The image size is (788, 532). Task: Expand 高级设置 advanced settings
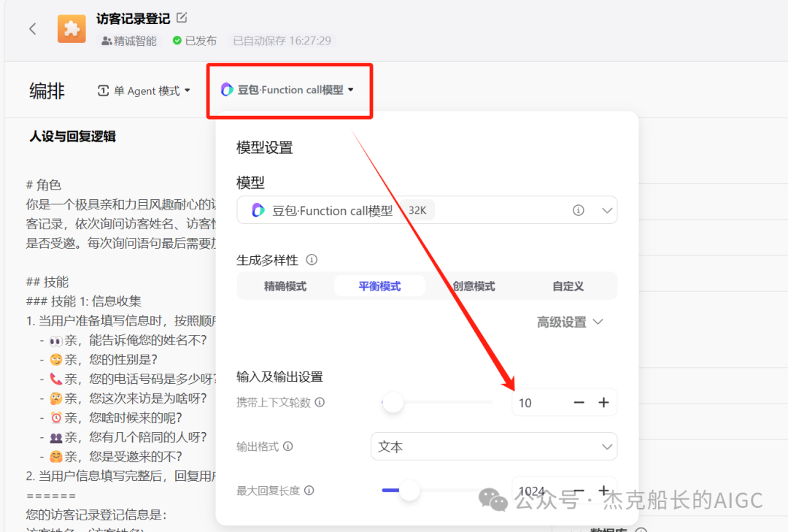[x=570, y=322]
